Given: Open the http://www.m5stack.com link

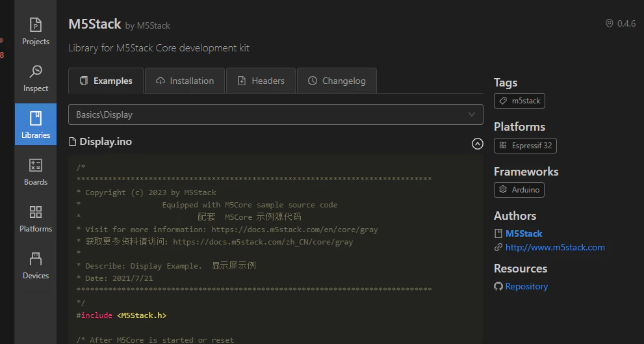Looking at the screenshot, I should pos(555,247).
